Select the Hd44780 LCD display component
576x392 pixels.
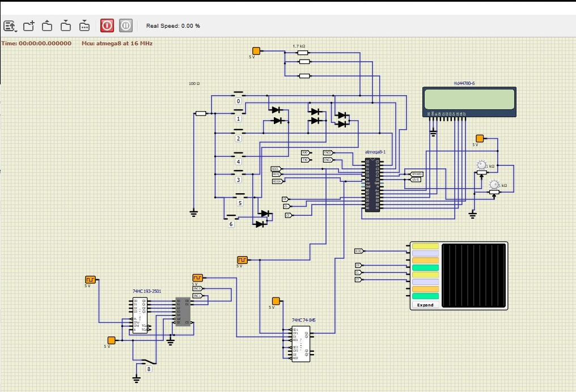point(469,102)
